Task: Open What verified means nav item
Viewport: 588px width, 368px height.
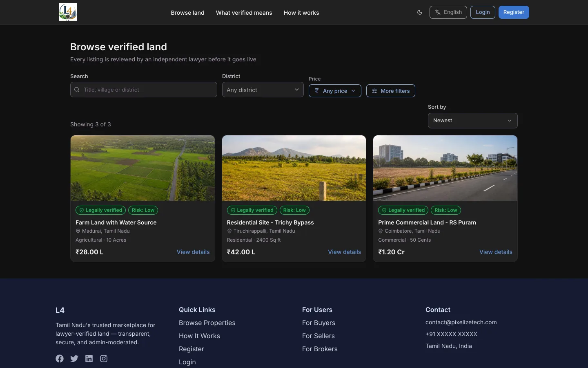Action: tap(244, 13)
